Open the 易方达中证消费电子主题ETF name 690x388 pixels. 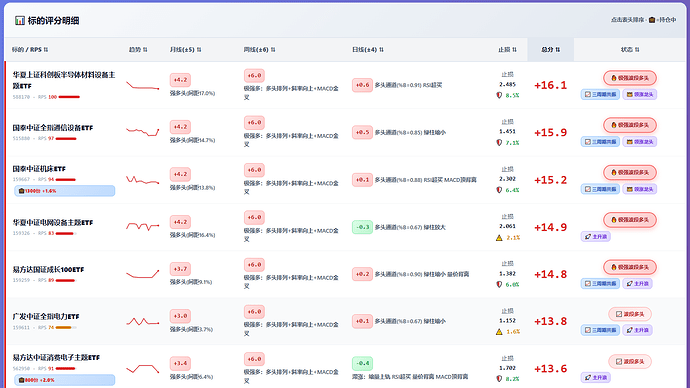click(56, 358)
